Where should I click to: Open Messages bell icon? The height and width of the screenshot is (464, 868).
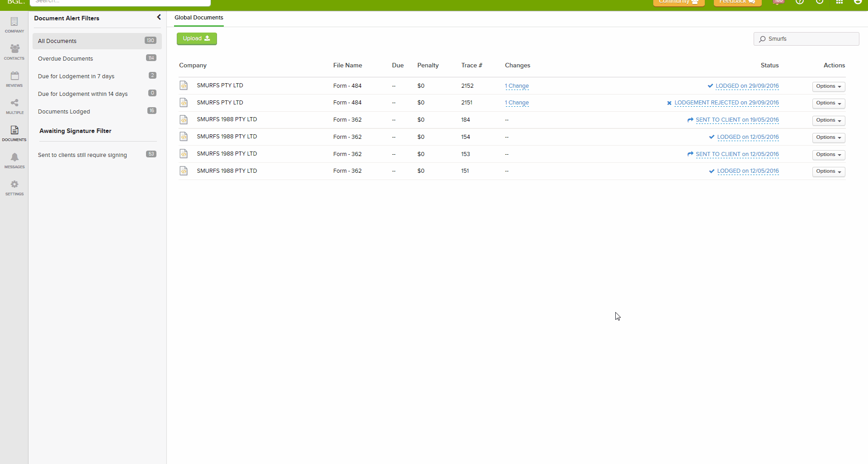(x=14, y=160)
